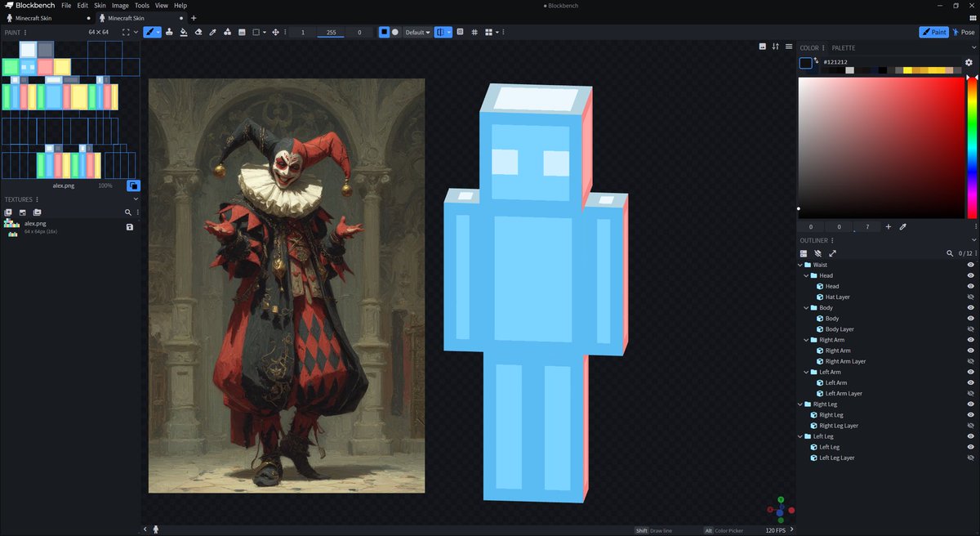Screen dimensions: 980x536
Task: Swap main and secondary colors
Action: (x=816, y=60)
